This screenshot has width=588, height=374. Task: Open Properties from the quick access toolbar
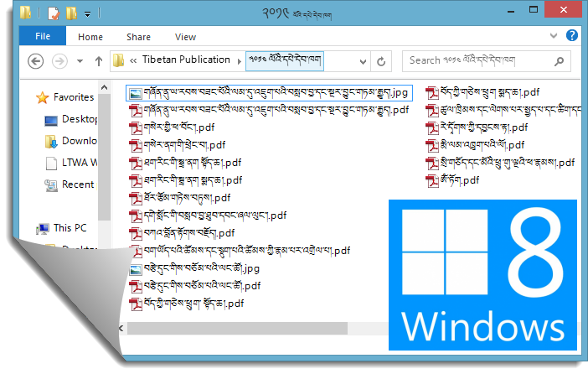click(x=54, y=13)
